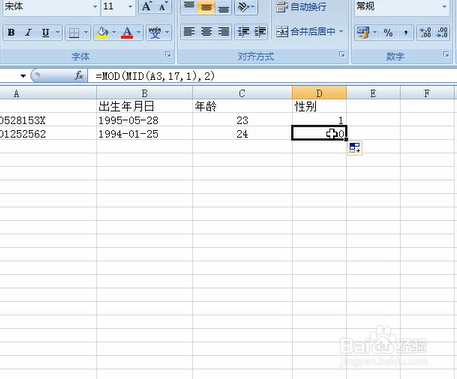Select column E header
457x379 pixels.
click(x=373, y=93)
